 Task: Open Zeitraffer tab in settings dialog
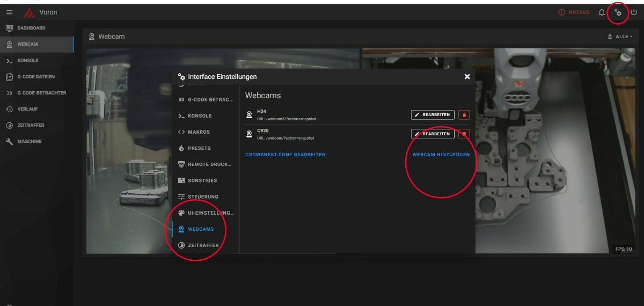(206, 245)
